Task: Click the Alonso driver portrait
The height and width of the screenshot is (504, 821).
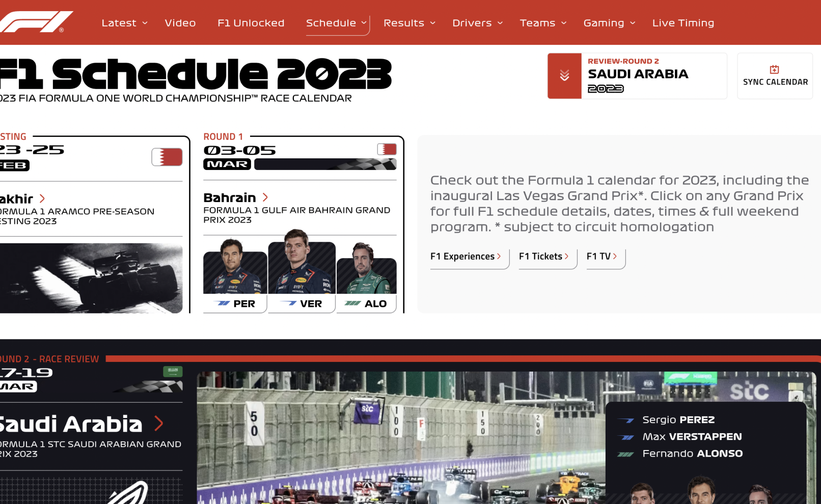Action: tap(366, 268)
